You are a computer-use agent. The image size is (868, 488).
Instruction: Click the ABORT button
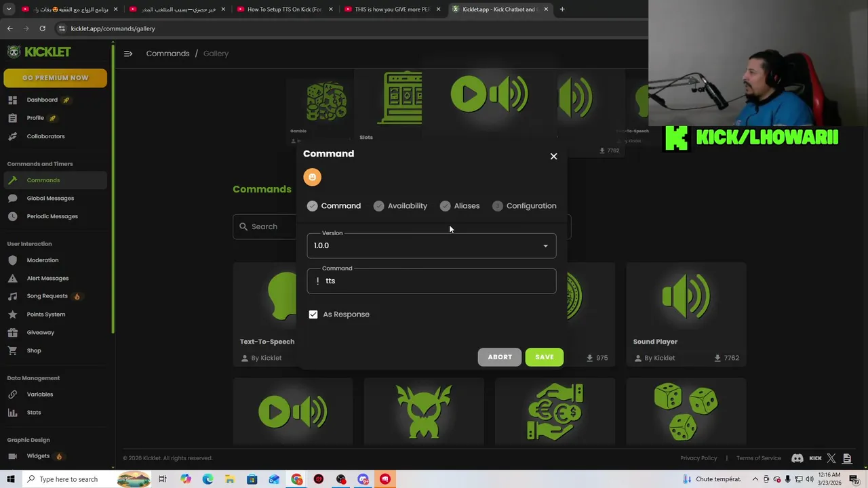coord(500,357)
